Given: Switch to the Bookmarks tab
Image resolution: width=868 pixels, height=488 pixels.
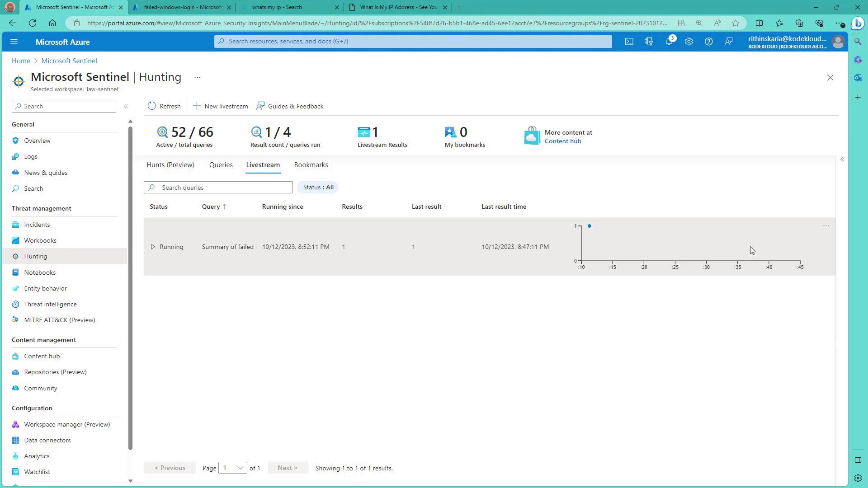Looking at the screenshot, I should pos(311,165).
